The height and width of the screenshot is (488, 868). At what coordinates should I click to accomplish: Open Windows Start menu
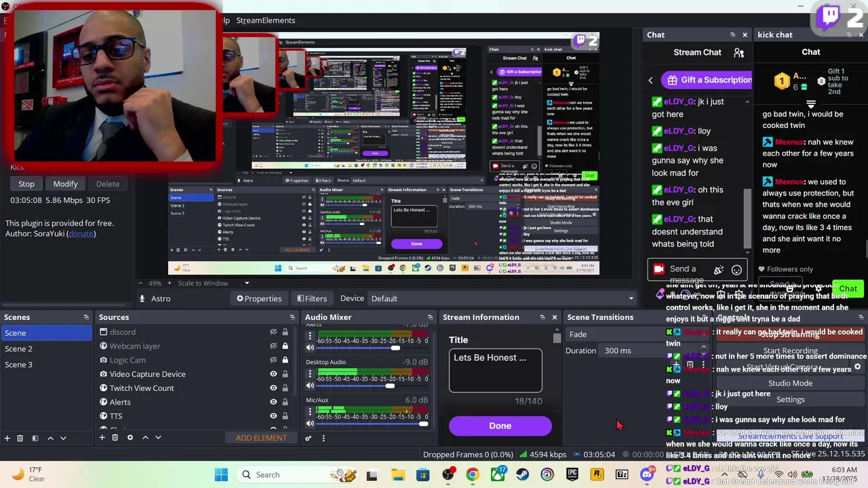[221, 474]
